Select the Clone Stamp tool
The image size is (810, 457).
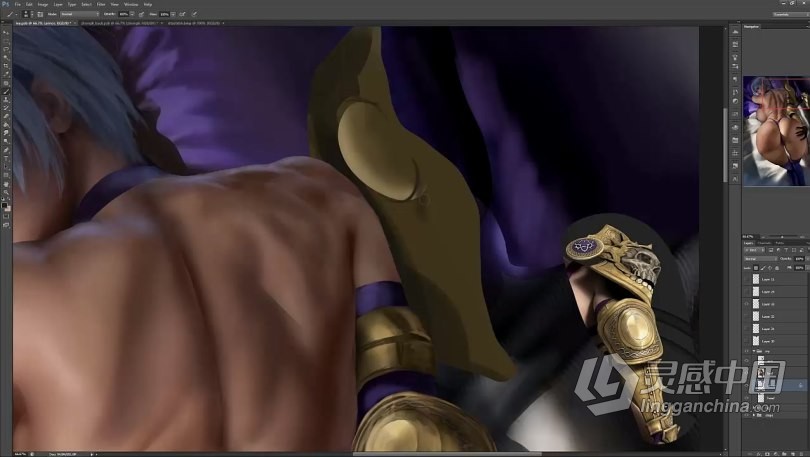pyautogui.click(x=6, y=100)
